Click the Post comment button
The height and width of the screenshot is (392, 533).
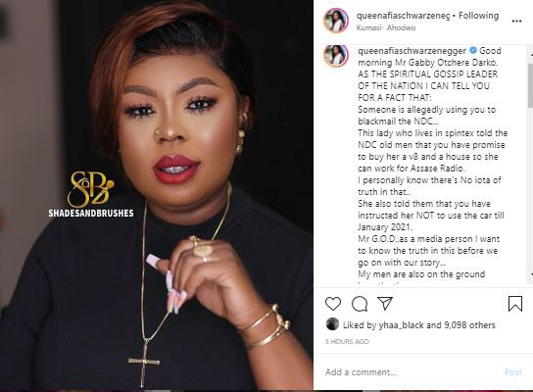tap(513, 372)
